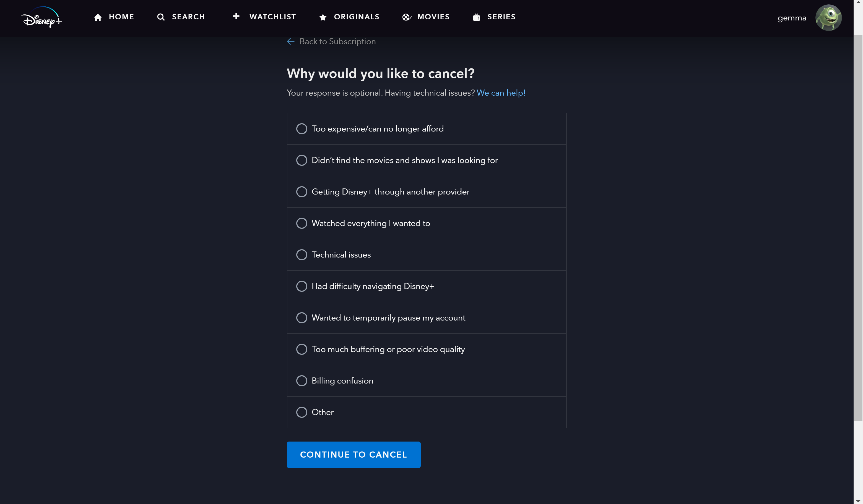Click the Series TV icon
This screenshot has width=863, height=504.
click(x=476, y=17)
